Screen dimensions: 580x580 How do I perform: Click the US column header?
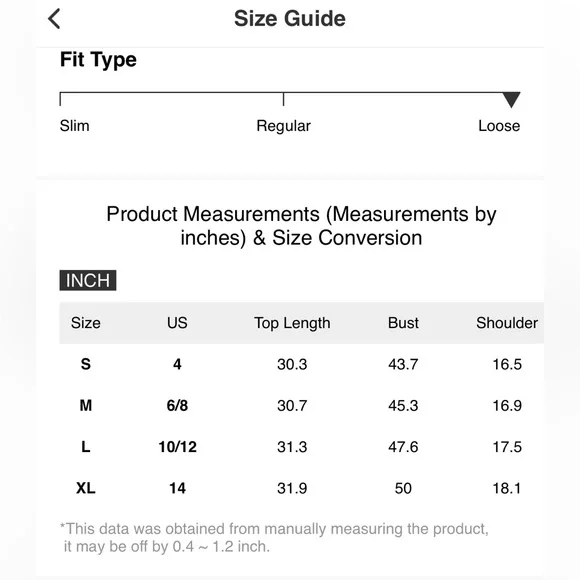coord(177,323)
